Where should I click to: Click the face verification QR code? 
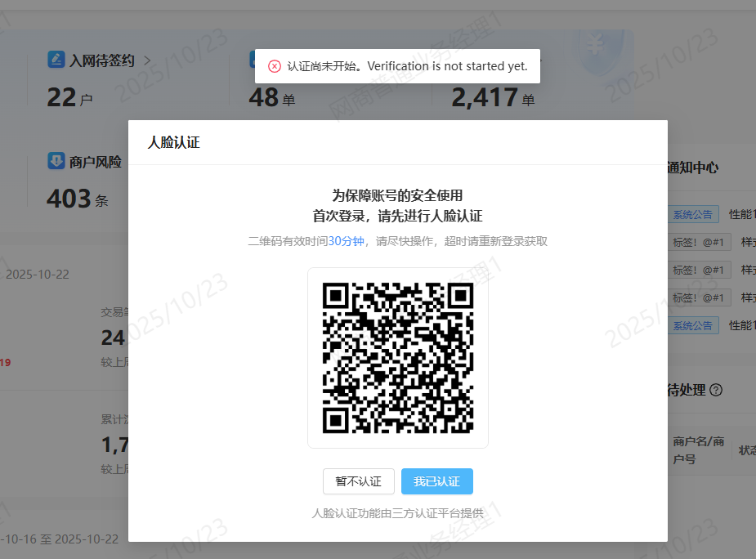[x=398, y=357]
